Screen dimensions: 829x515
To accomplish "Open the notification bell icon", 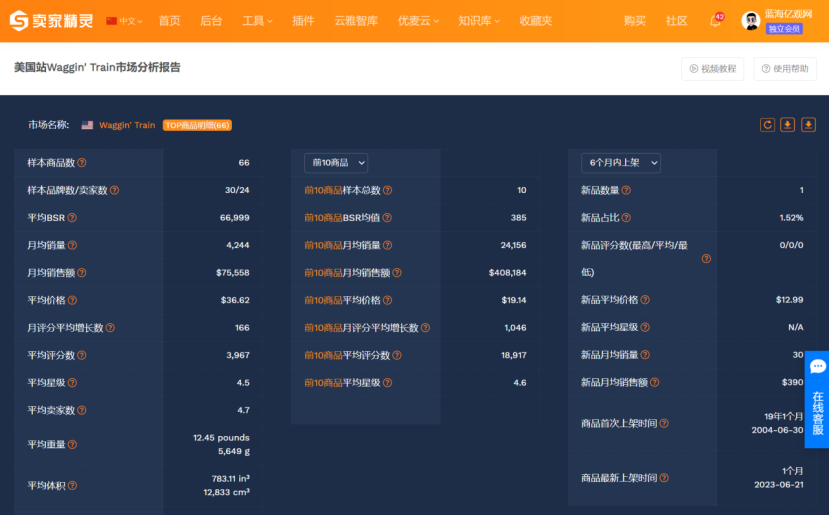I will [715, 21].
